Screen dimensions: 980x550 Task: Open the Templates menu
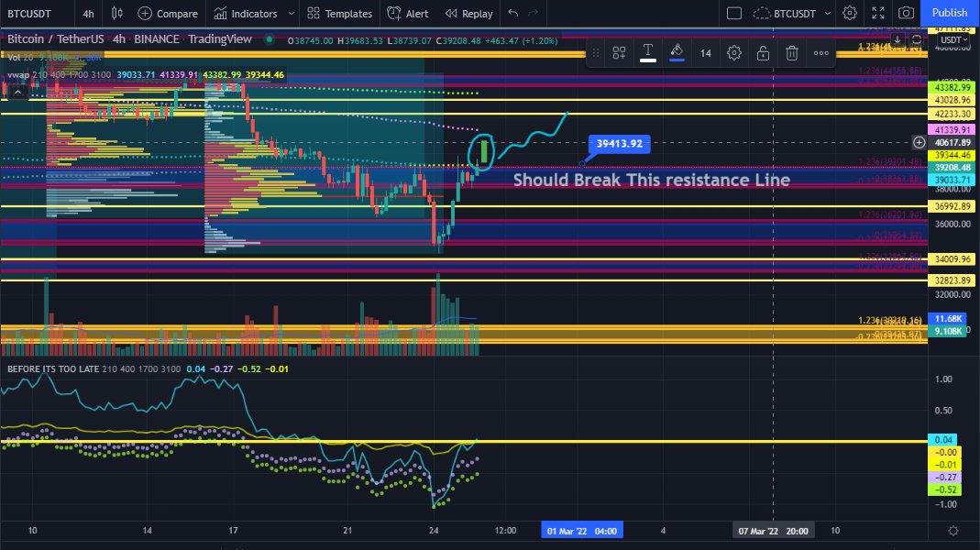pyautogui.click(x=339, y=13)
